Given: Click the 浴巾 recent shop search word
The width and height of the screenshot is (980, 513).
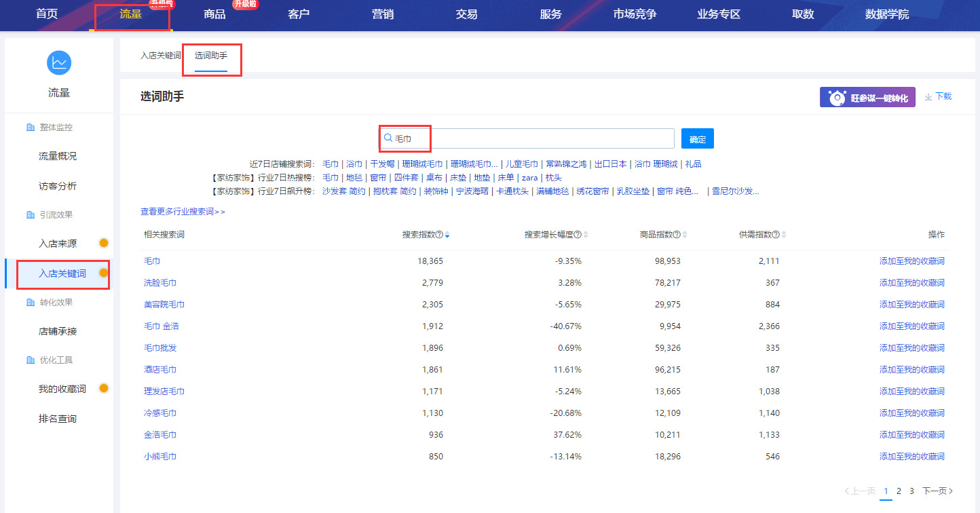Looking at the screenshot, I should click(x=354, y=164).
